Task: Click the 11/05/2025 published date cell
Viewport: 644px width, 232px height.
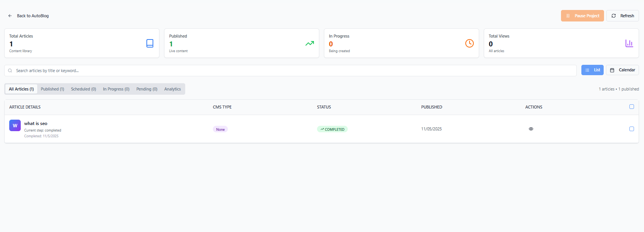Action: click(x=432, y=129)
